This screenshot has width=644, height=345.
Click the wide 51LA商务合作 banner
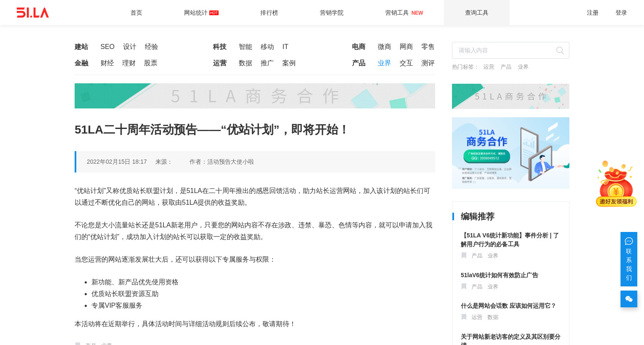[x=255, y=96]
